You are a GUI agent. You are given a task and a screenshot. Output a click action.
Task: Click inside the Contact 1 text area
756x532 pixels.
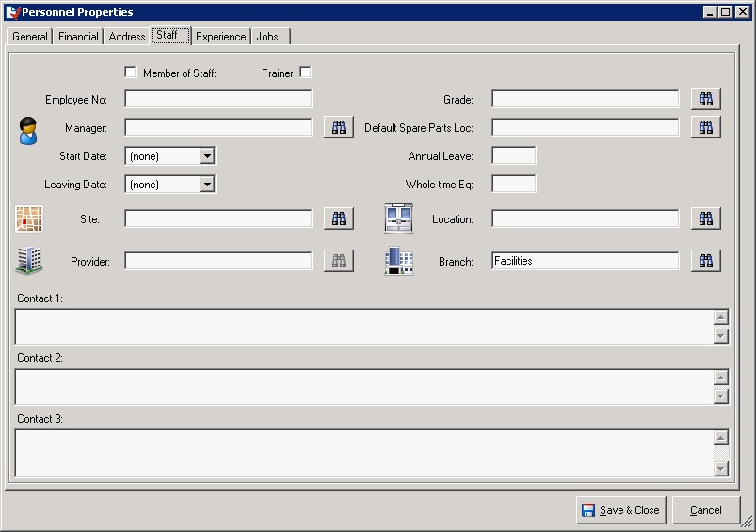364,327
